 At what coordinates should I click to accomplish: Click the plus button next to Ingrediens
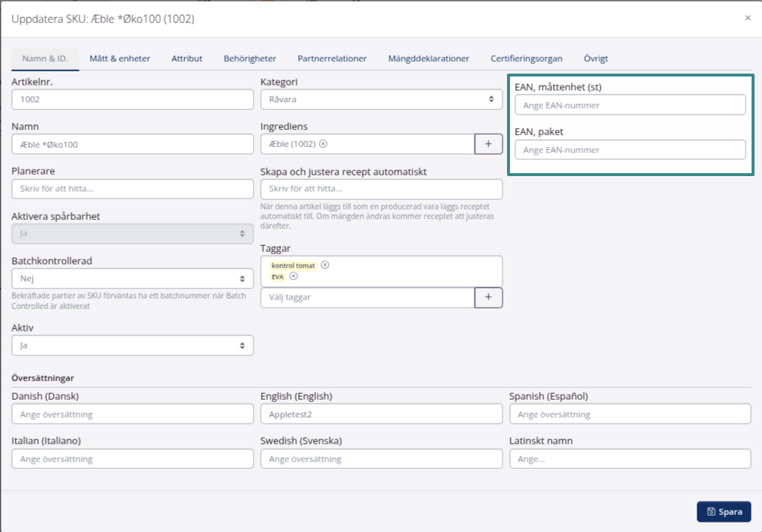[x=488, y=144]
